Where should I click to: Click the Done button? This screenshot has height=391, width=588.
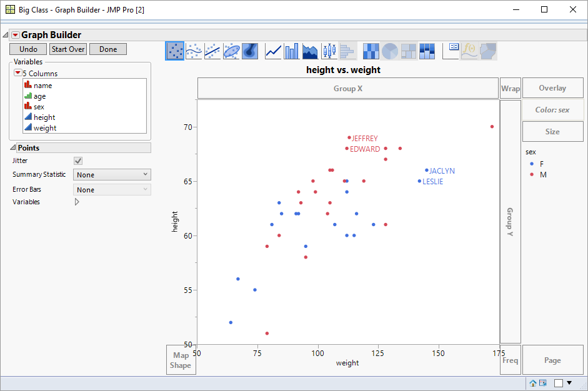(108, 49)
